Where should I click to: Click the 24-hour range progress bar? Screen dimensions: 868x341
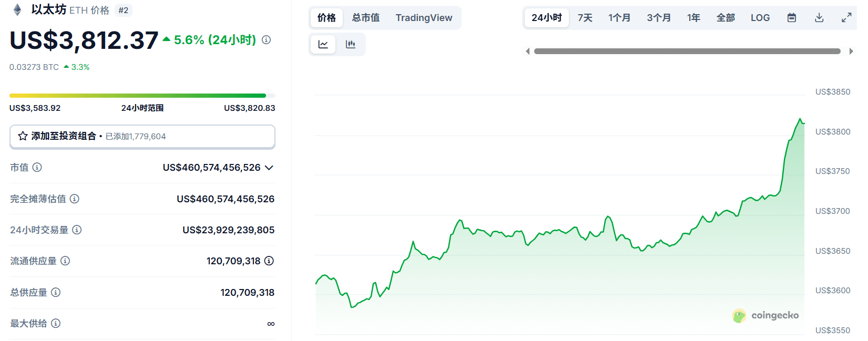point(142,96)
